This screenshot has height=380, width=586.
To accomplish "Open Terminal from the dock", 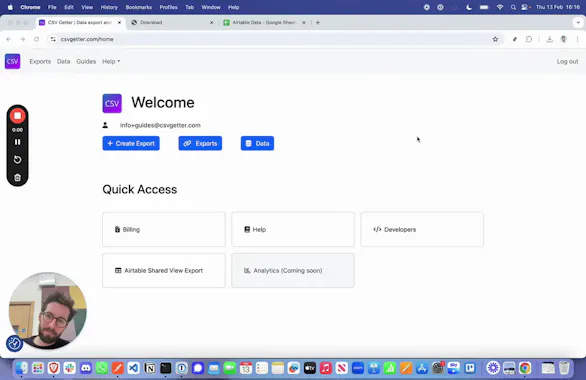I will click(166, 368).
